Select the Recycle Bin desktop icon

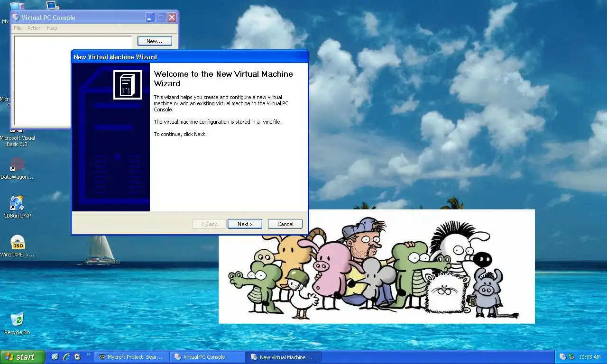[x=17, y=324]
